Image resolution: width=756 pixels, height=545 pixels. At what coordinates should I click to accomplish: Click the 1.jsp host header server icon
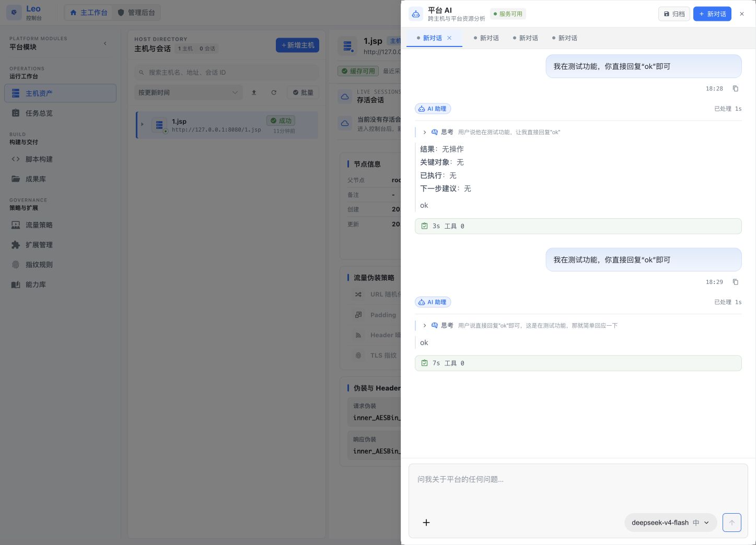point(347,46)
